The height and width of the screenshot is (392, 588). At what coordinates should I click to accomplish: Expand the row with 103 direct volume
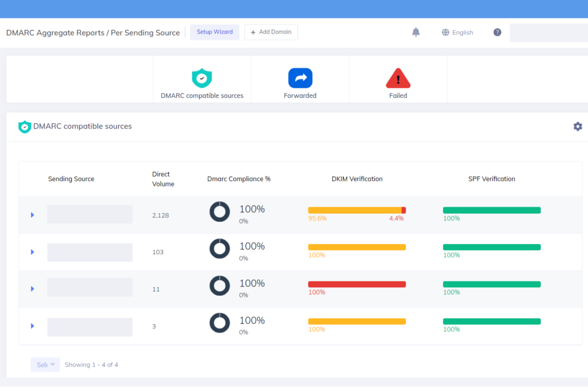tap(33, 252)
